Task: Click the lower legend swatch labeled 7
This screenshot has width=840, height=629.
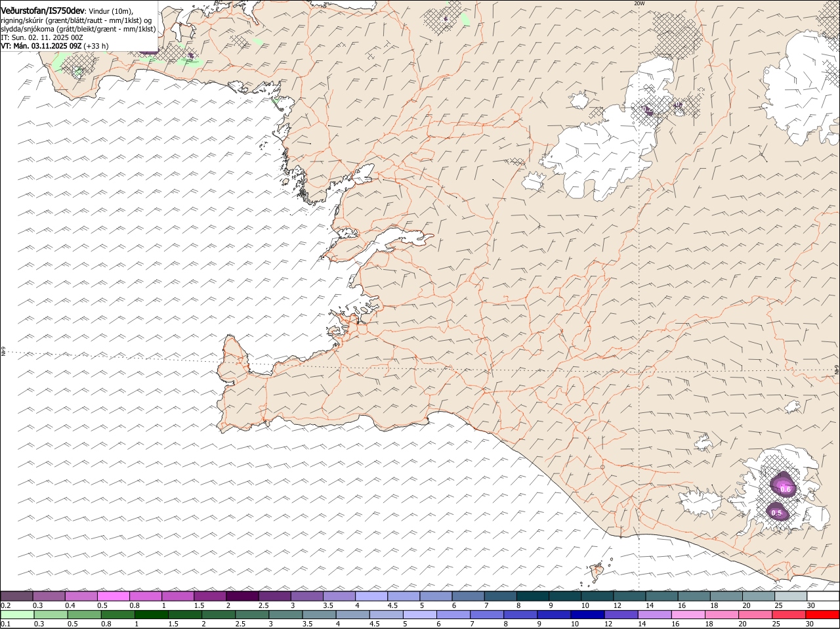Action: [487, 615]
